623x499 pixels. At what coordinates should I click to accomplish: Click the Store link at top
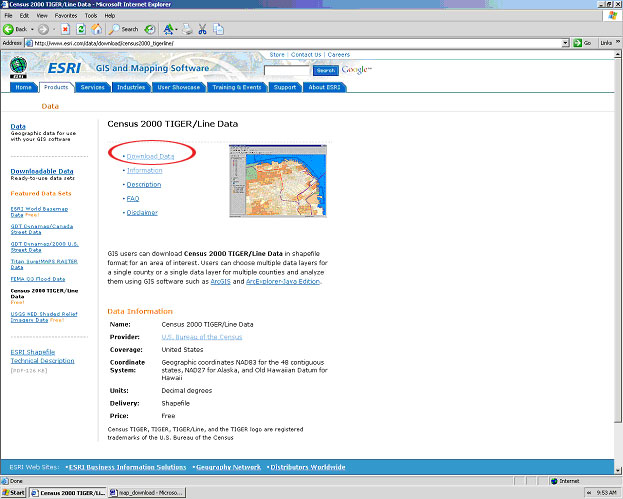(277, 54)
